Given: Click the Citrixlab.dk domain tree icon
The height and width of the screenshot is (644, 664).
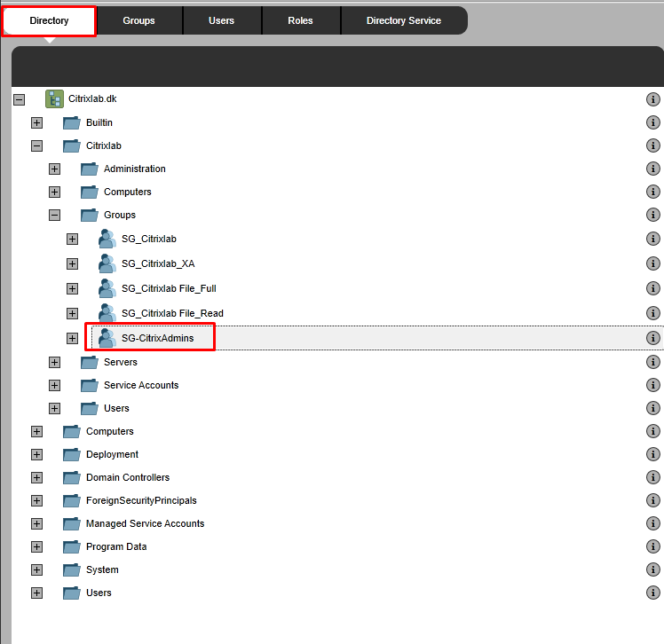Looking at the screenshot, I should coord(55,99).
